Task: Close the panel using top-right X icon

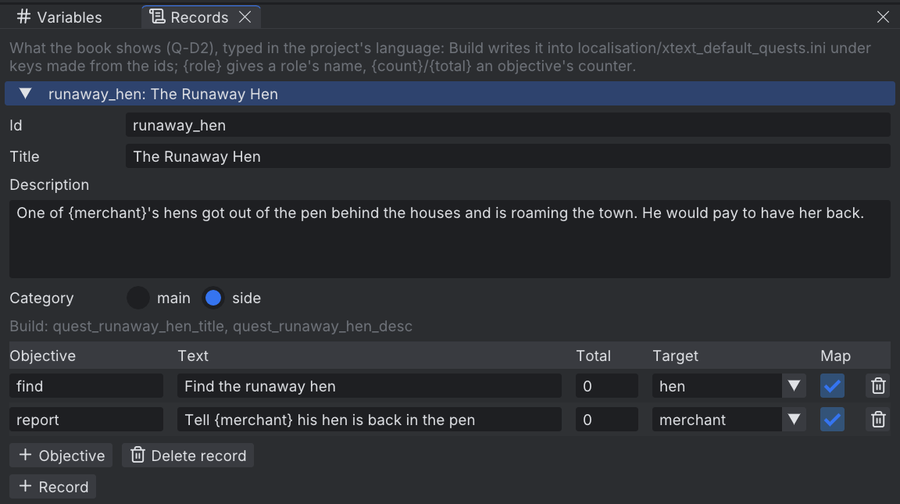Action: coord(883,17)
